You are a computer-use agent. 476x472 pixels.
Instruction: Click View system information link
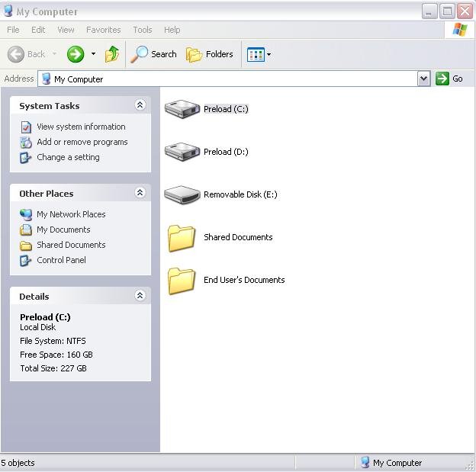[x=81, y=127]
